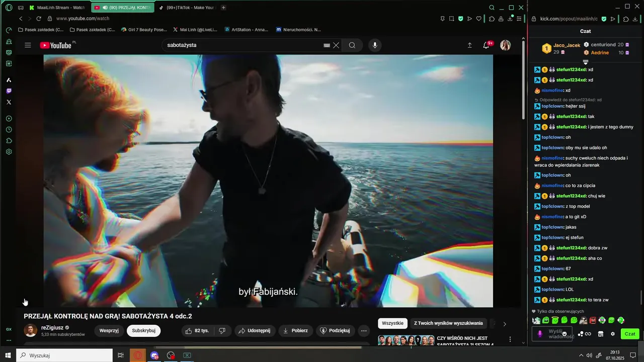
Task: Select the PRZEJĄŁ KONTROLĘ YouTube browser tab
Action: 122,8
